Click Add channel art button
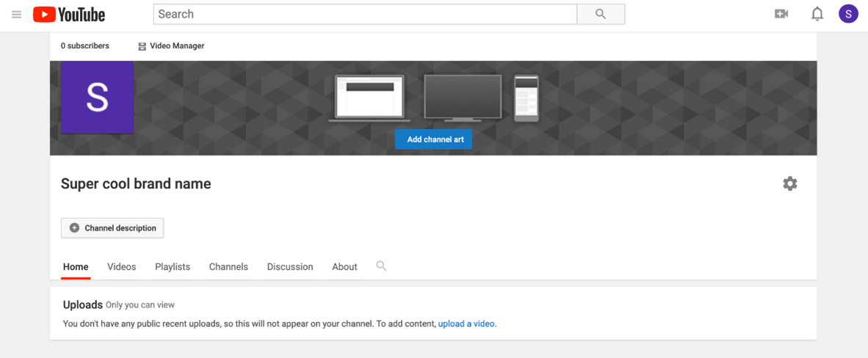868x358 pixels. [x=433, y=139]
